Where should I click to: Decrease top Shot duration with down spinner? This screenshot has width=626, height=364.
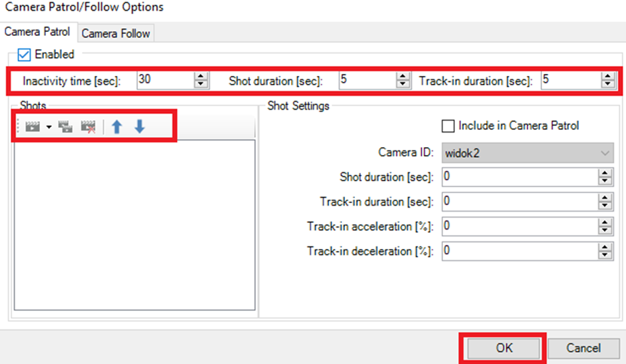[403, 84]
